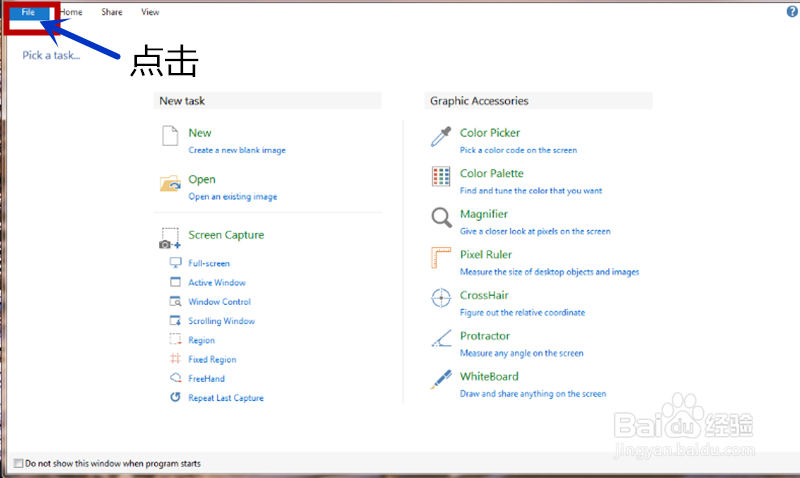Click the Screen Capture camera icon
The image size is (800, 478).
[170, 238]
